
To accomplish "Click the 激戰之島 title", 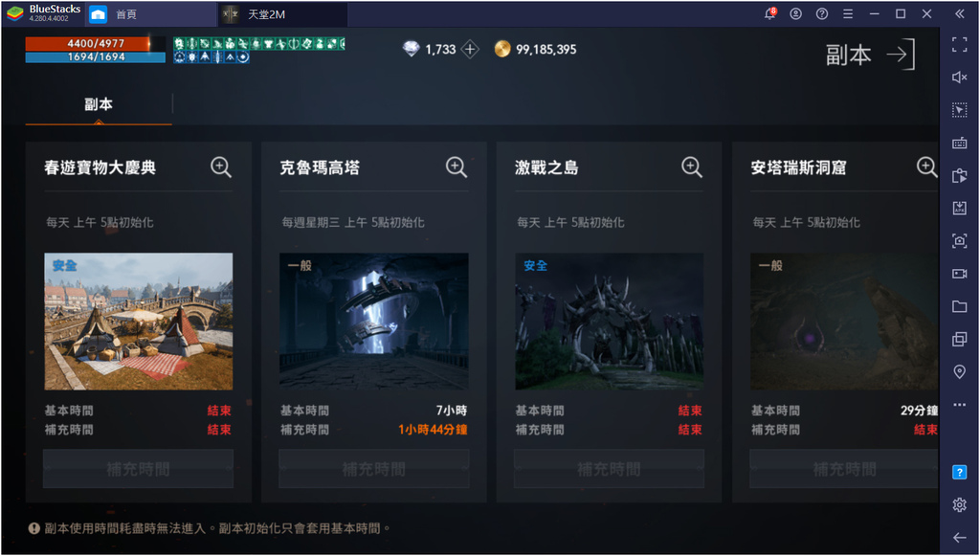I will pyautogui.click(x=546, y=167).
